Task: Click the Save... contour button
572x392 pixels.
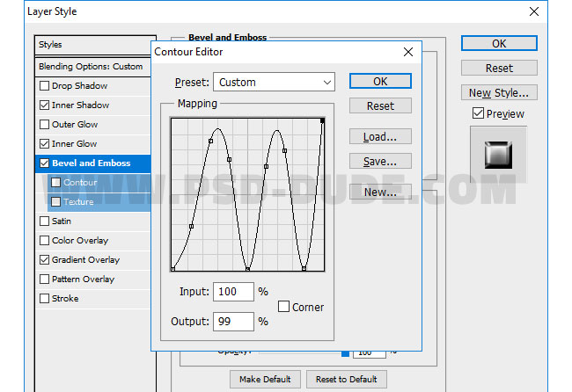Action: coord(380,162)
